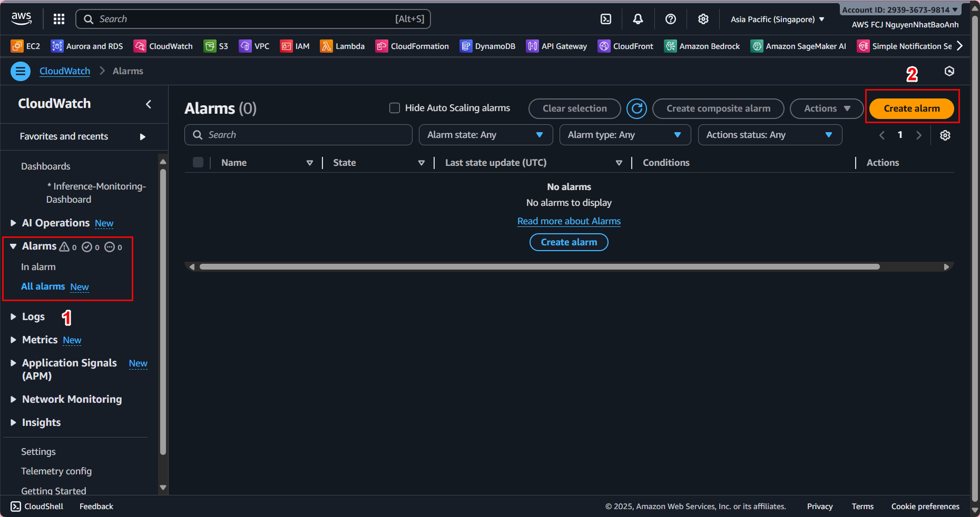Expand AI Operations section
The height and width of the screenshot is (517, 980).
pos(13,223)
